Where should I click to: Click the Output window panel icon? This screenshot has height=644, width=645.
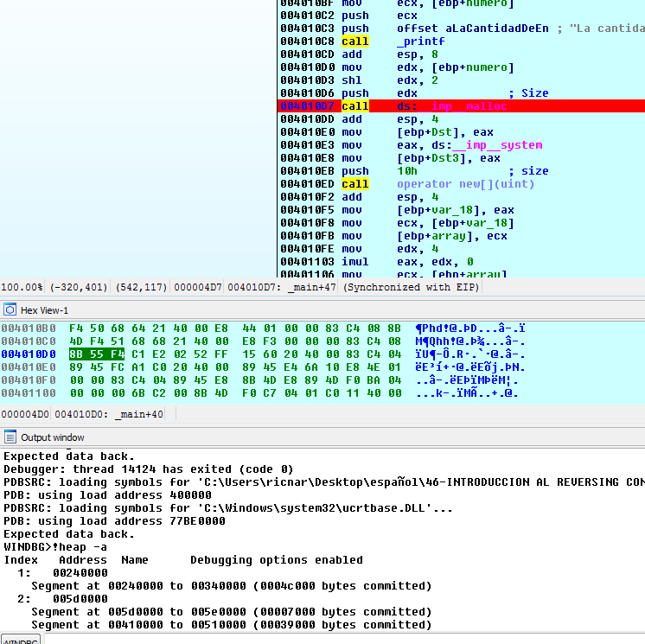coord(10,437)
